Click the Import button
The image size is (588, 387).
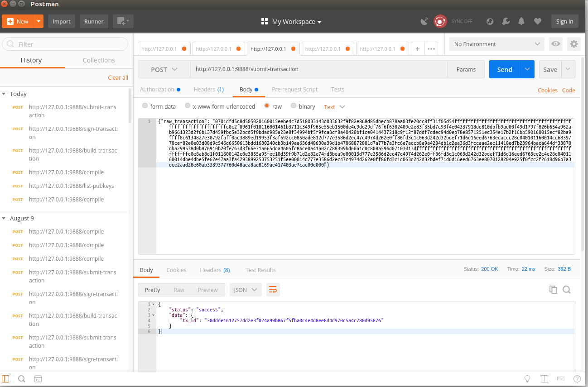click(62, 21)
